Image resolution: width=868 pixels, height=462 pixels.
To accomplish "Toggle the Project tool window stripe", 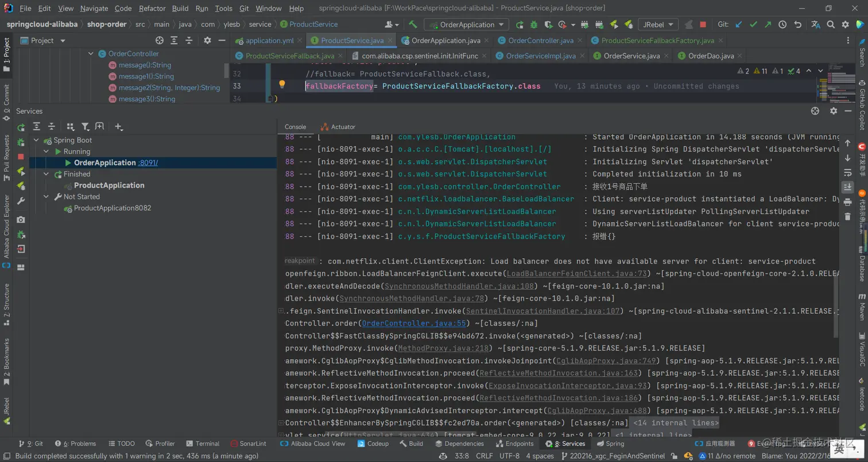I will tap(6, 55).
